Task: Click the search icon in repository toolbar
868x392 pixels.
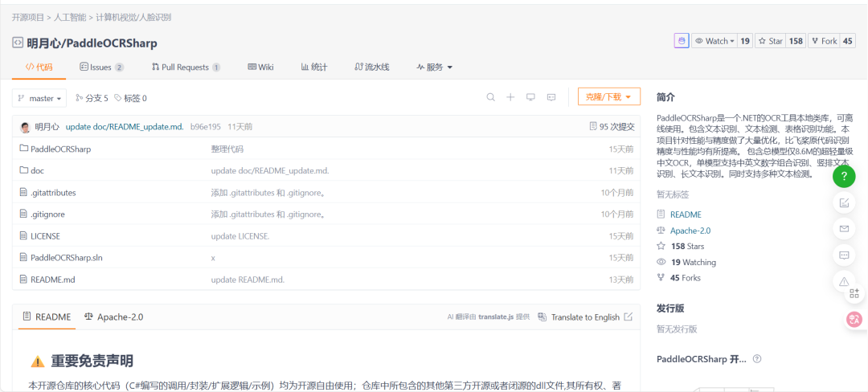Action: click(490, 97)
